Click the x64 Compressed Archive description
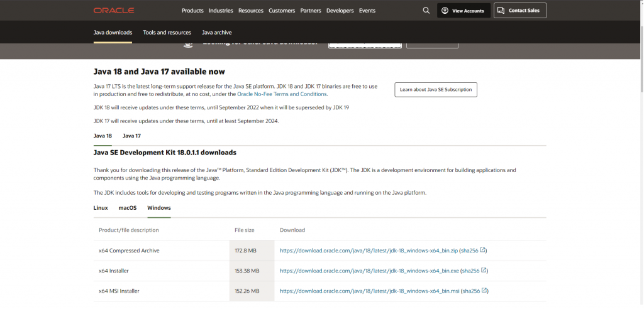Image resolution: width=644 pixels, height=309 pixels. (129, 251)
